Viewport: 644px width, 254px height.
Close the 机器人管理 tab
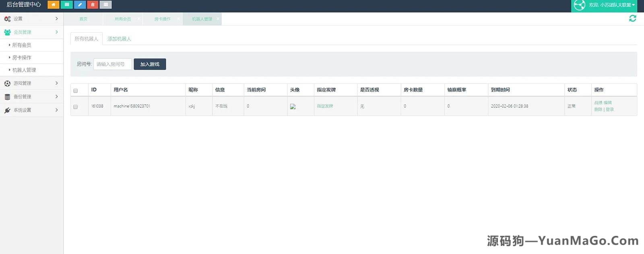(x=218, y=19)
